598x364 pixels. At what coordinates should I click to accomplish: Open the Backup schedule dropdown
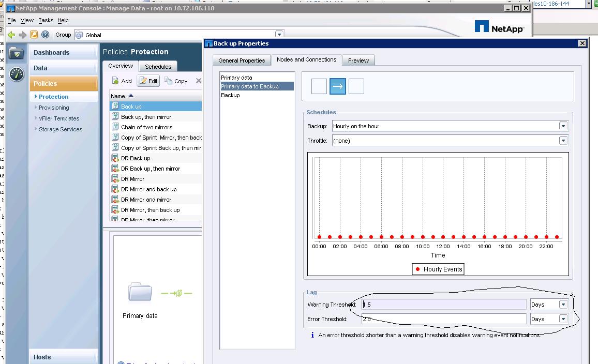563,126
